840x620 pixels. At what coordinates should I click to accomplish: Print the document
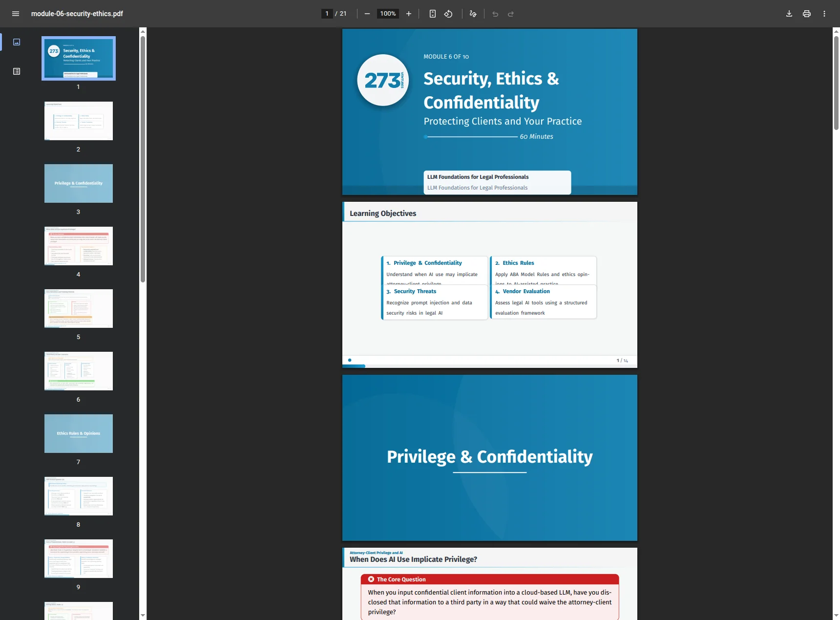pos(806,14)
